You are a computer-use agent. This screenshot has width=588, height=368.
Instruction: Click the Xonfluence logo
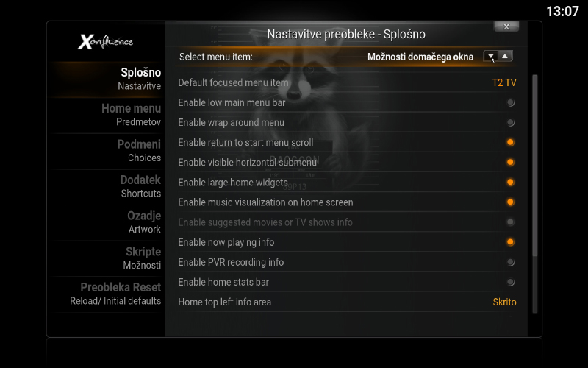click(106, 41)
